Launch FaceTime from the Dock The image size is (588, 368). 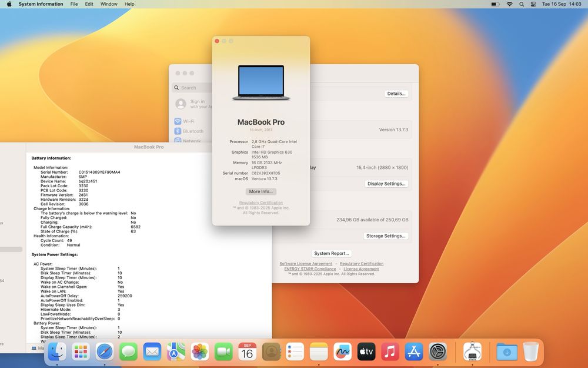click(223, 352)
